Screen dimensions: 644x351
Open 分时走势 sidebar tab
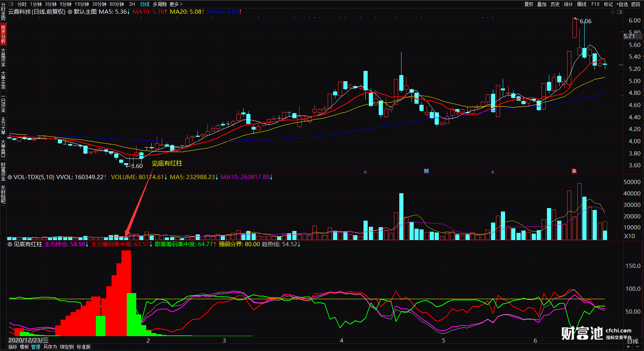tap(3, 11)
